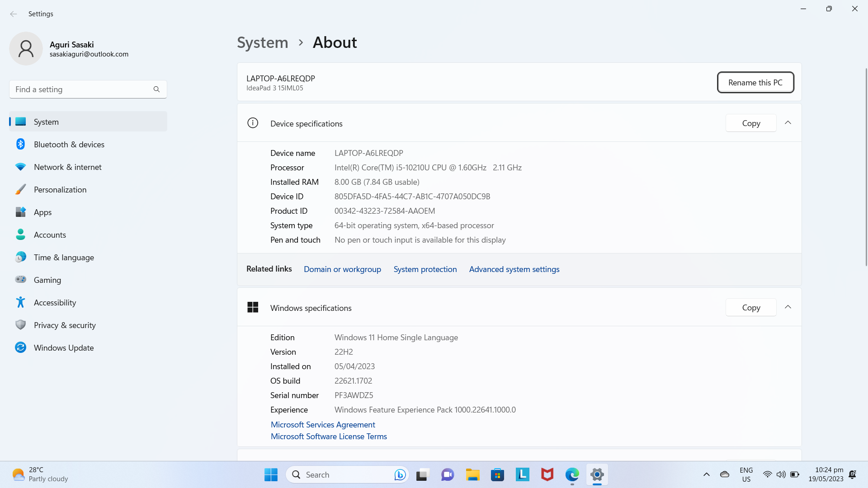This screenshot has height=488, width=868.
Task: Click the Rename this PC button
Action: [755, 82]
